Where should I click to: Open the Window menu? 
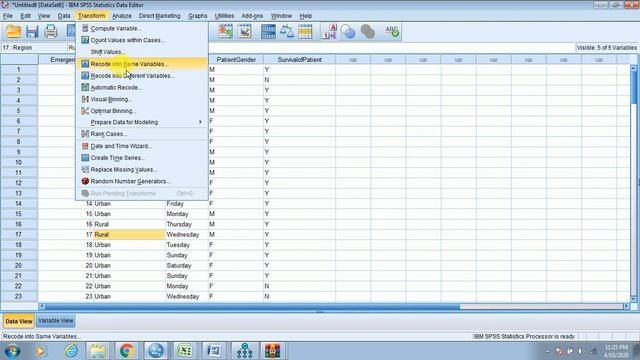tap(281, 16)
